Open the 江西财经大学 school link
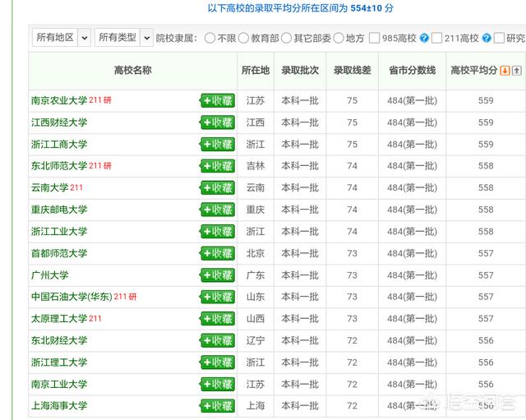Viewport: 526px width, 420px height. pos(59,122)
